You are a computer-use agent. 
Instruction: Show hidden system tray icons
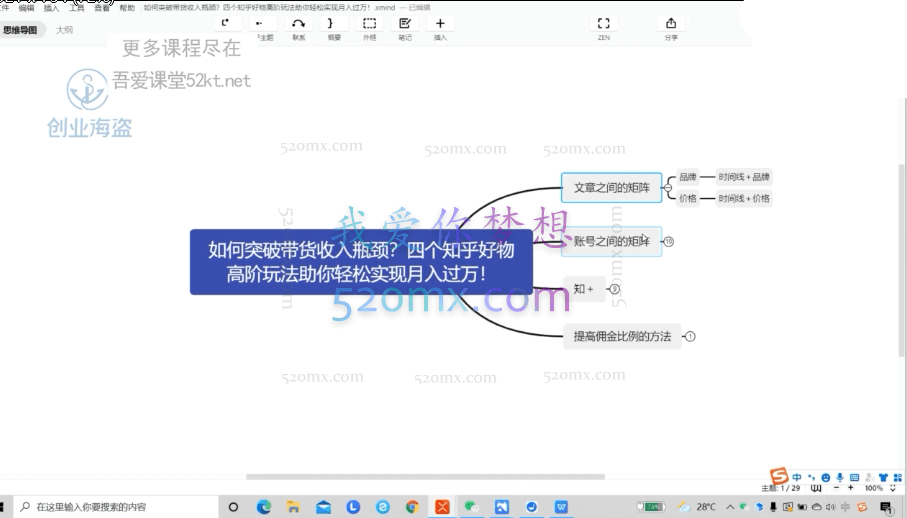[730, 507]
